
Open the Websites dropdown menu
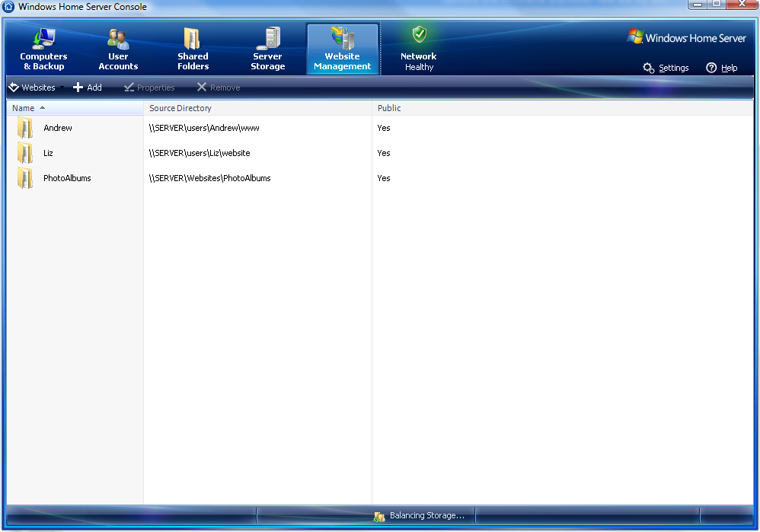point(36,88)
